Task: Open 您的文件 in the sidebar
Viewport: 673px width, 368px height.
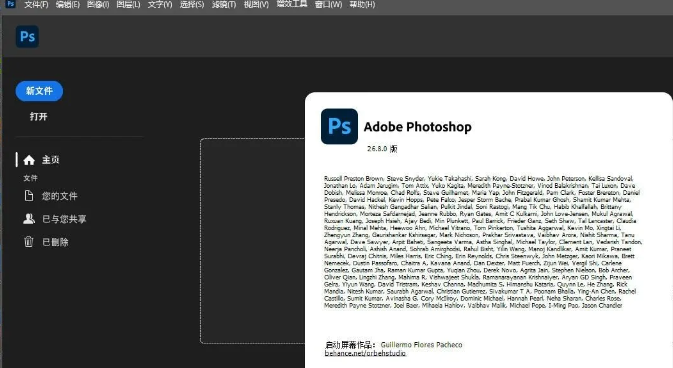Action: coord(51,196)
